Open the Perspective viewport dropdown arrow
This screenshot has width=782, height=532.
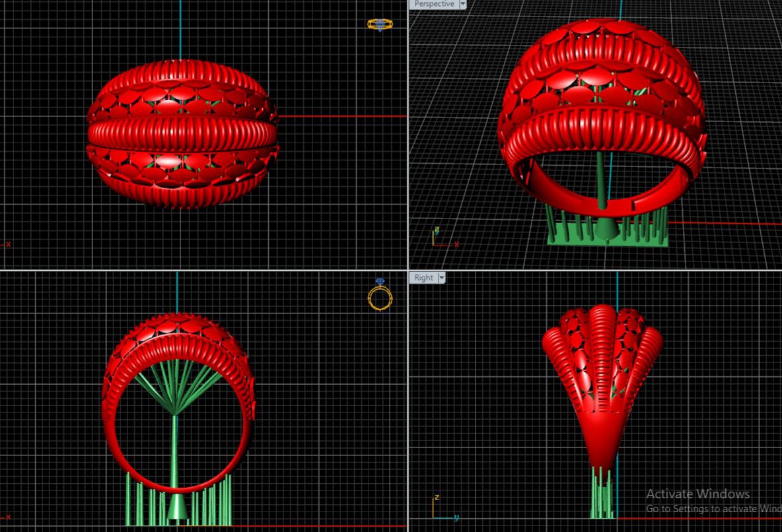pos(462,4)
